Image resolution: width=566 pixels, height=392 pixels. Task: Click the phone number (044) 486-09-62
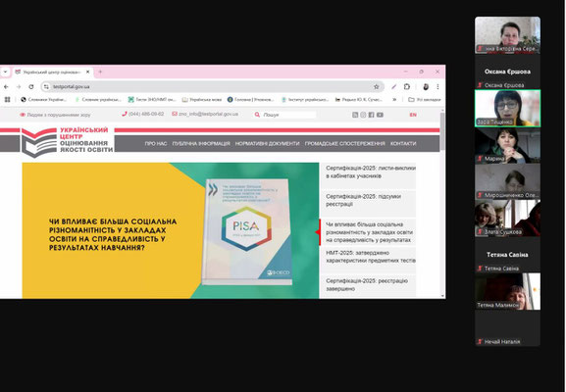point(143,114)
